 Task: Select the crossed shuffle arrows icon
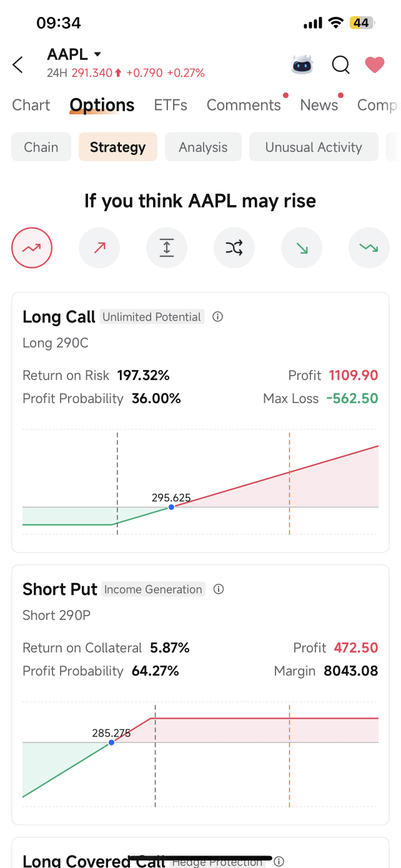(234, 248)
